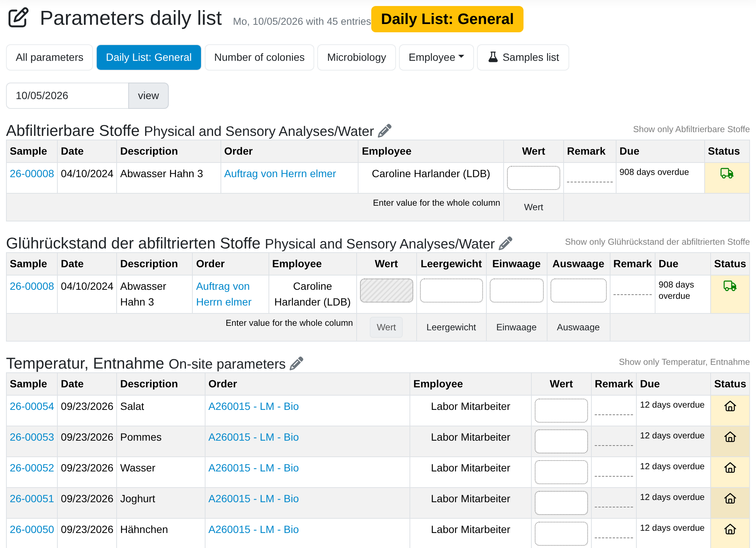This screenshot has height=548, width=756.
Task: Open sample 26-00050 link
Action: [x=32, y=529]
